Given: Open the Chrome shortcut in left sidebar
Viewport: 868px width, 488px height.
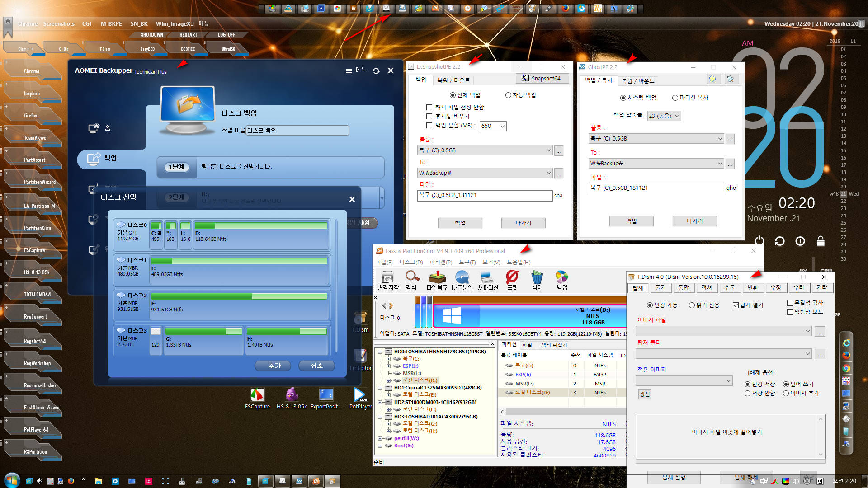Looking at the screenshot, I should [32, 71].
